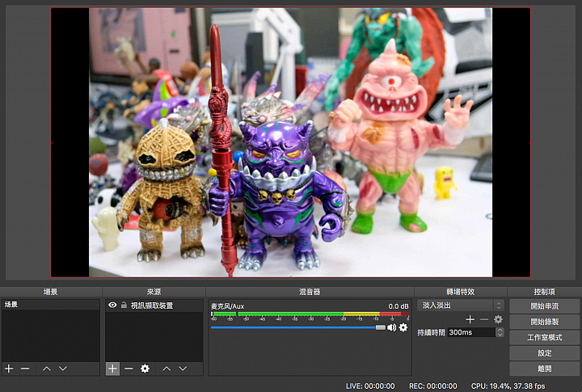This screenshot has height=392, width=582.
Task: Move source up in sources list
Action: click(x=167, y=369)
